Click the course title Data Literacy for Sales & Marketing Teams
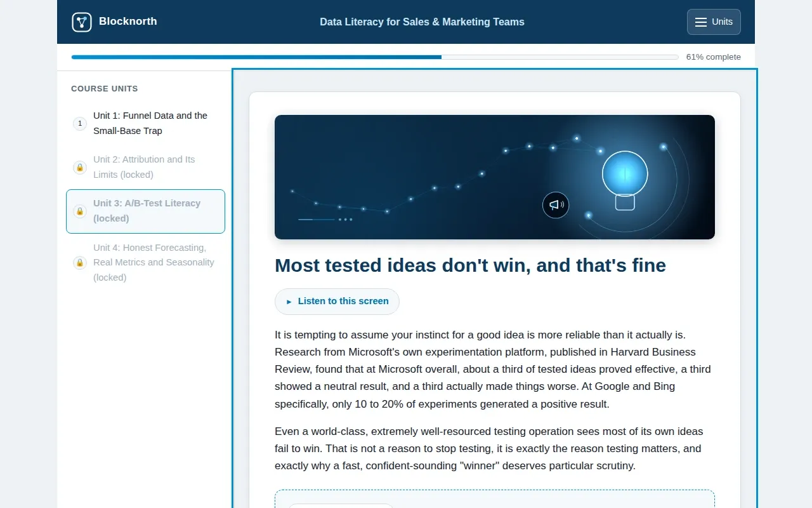 coord(422,22)
